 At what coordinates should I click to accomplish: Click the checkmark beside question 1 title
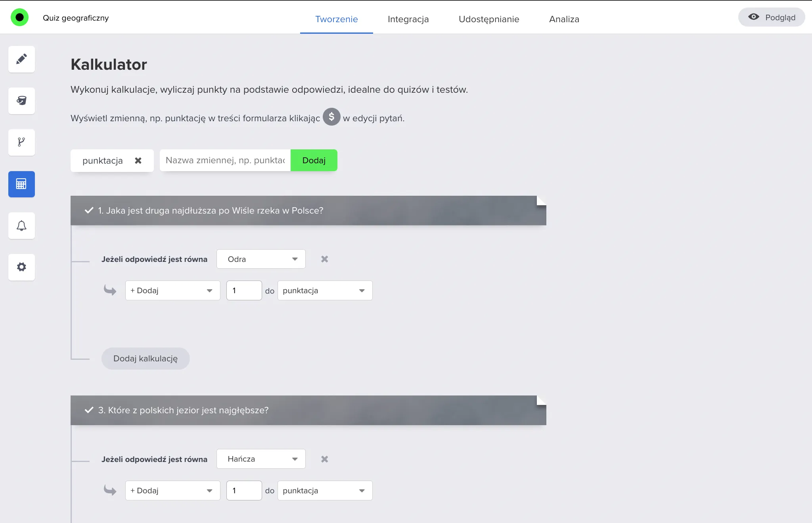pyautogui.click(x=89, y=210)
